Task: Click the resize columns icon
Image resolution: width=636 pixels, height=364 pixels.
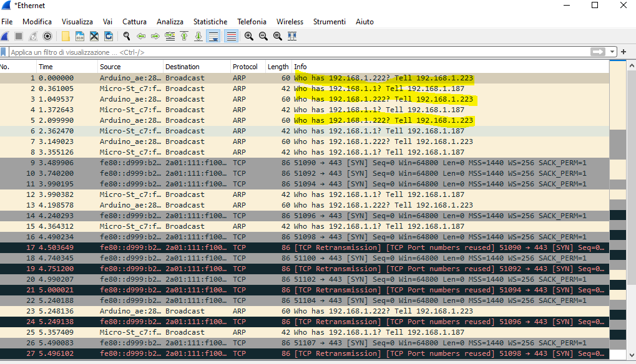Action: 292,36
